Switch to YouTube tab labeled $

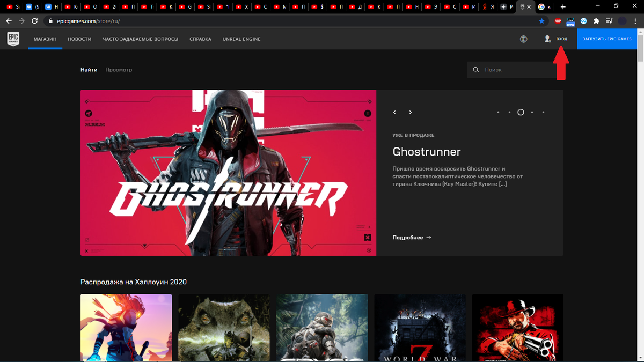coord(318,7)
